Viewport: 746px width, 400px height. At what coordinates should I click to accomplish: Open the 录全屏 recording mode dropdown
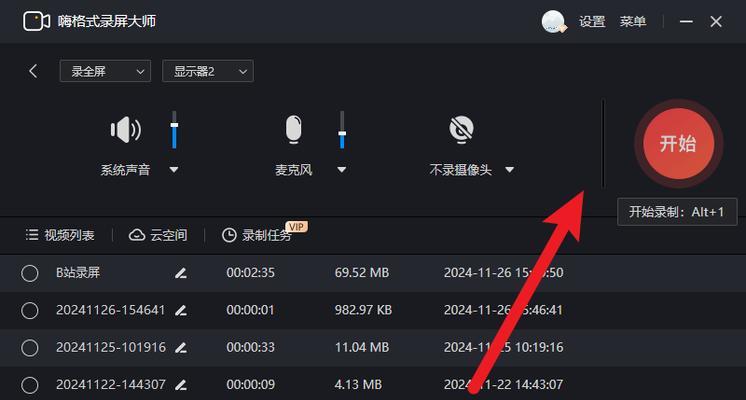[105, 71]
